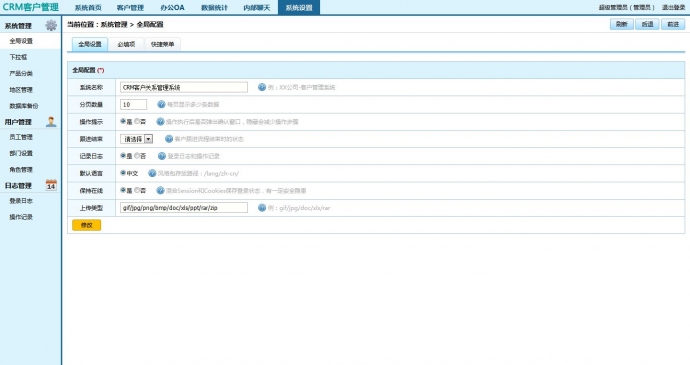Select 是 for 保持在线
Screen dimensions: 690x365
[x=123, y=190]
